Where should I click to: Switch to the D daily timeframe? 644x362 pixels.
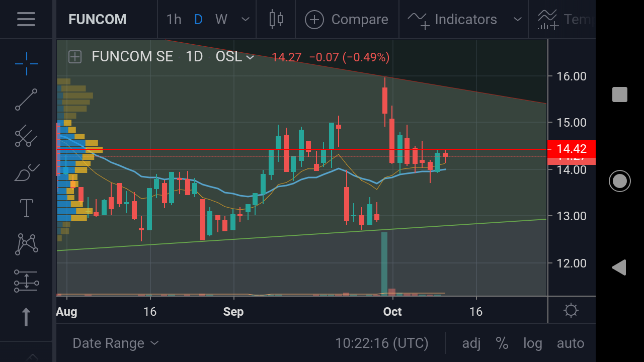point(198,19)
